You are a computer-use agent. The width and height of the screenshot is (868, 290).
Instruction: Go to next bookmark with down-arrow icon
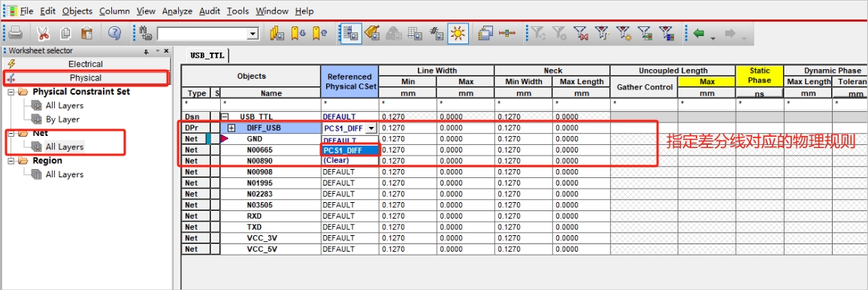(299, 33)
